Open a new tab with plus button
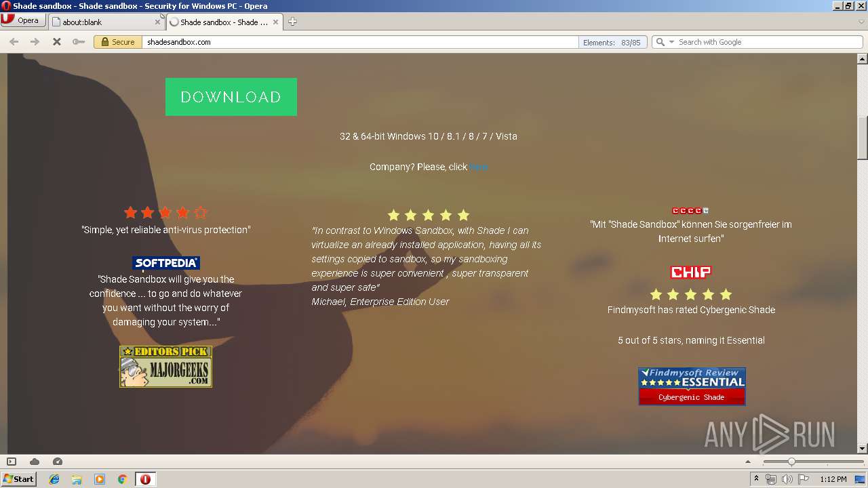 pos(292,22)
